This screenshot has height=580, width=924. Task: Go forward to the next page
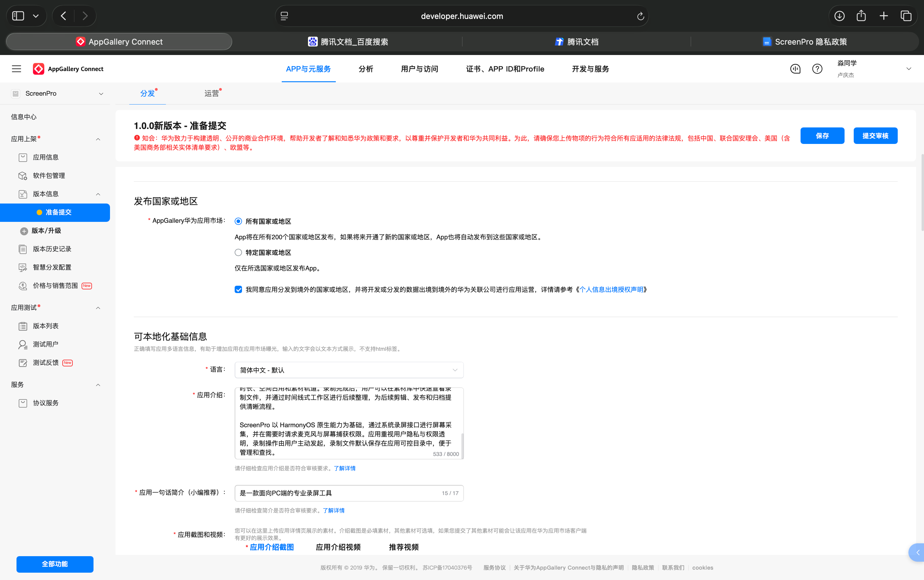pos(85,16)
